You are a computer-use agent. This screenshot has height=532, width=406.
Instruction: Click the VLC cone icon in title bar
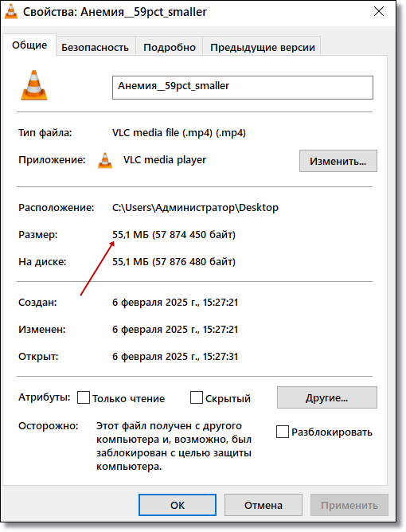[x=11, y=11]
